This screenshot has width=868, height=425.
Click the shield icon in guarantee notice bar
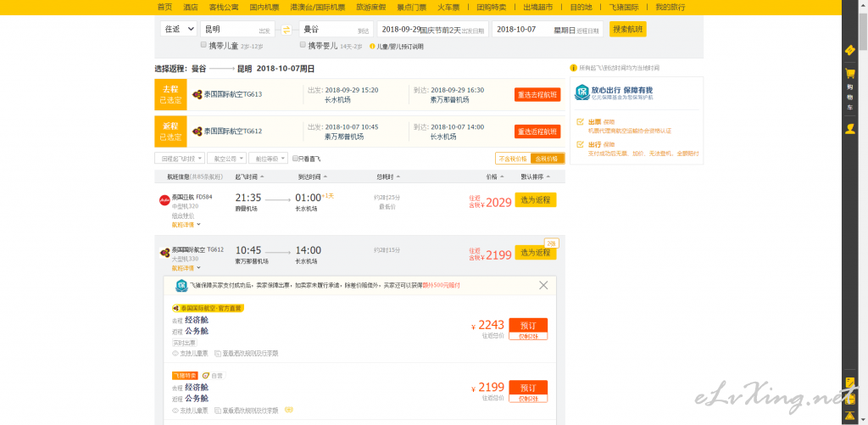point(181,285)
